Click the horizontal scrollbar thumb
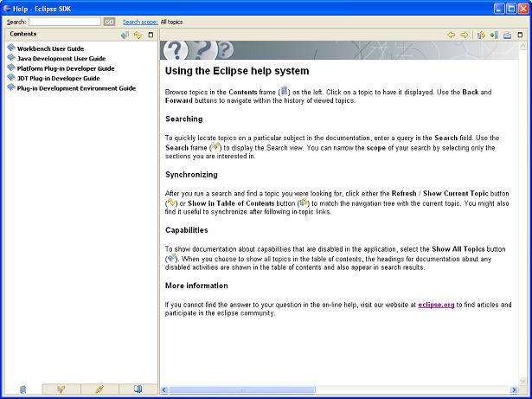The width and height of the screenshot is (532, 399). [x=242, y=389]
